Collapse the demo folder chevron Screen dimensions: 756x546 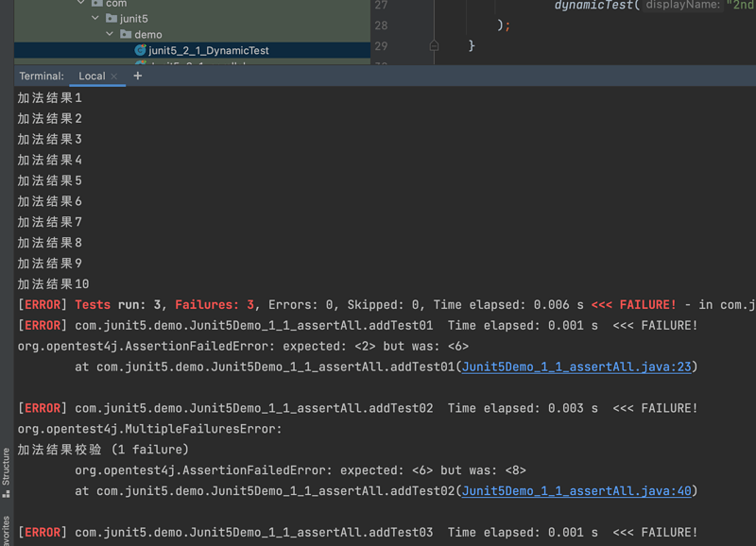(110, 34)
